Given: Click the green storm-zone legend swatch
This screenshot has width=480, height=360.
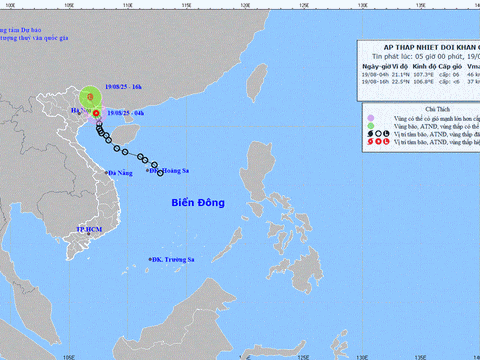Looking at the screenshot, I should 371,126.
